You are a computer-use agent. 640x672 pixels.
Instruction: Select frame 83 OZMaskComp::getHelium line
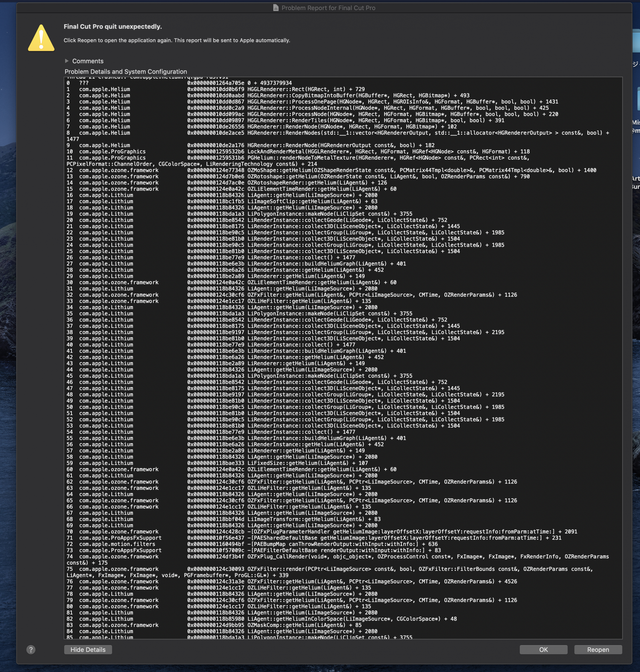tap(214, 625)
